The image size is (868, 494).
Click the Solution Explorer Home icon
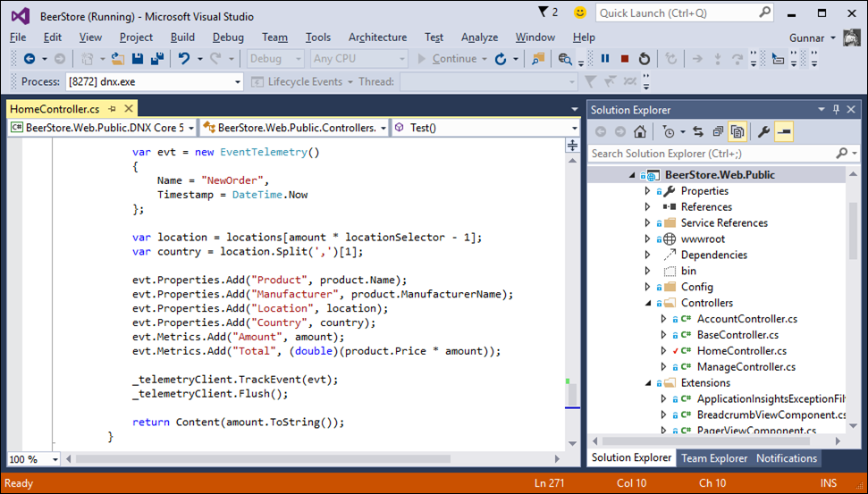point(640,131)
